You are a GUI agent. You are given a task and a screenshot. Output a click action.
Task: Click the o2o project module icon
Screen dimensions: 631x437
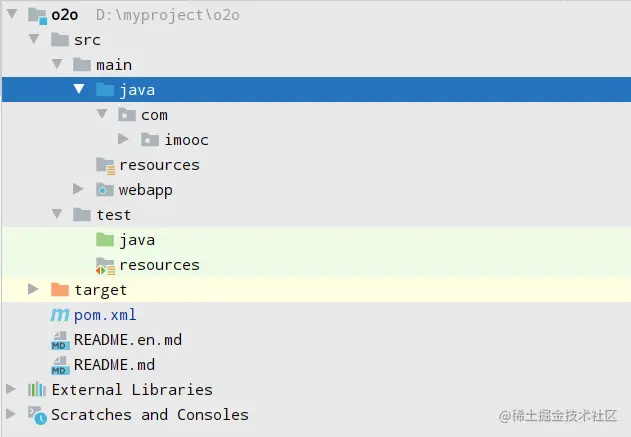click(37, 16)
